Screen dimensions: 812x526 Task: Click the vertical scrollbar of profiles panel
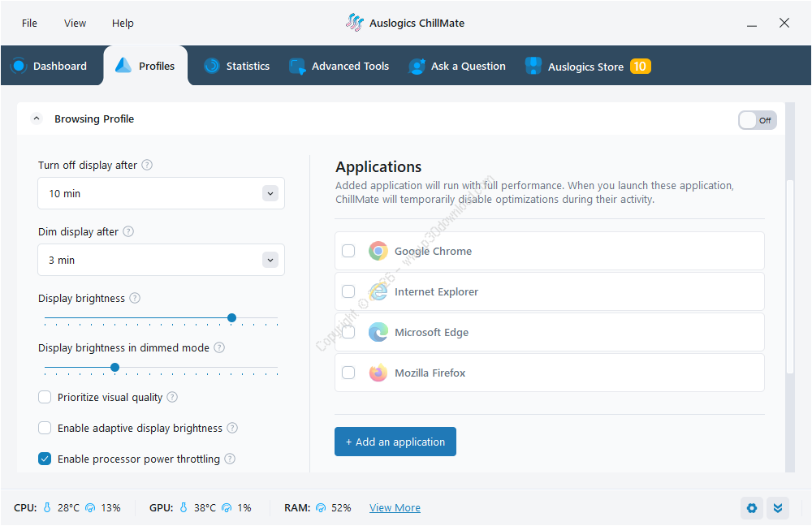pos(790,277)
